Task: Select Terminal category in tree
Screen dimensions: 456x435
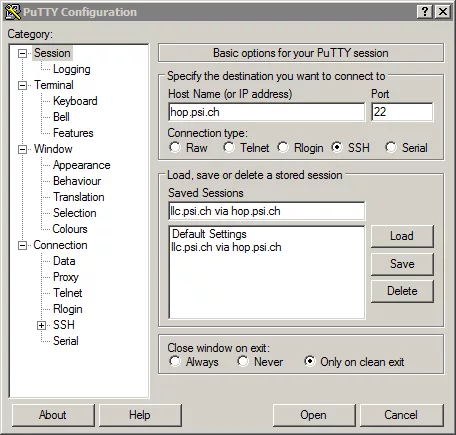Action: tap(54, 85)
